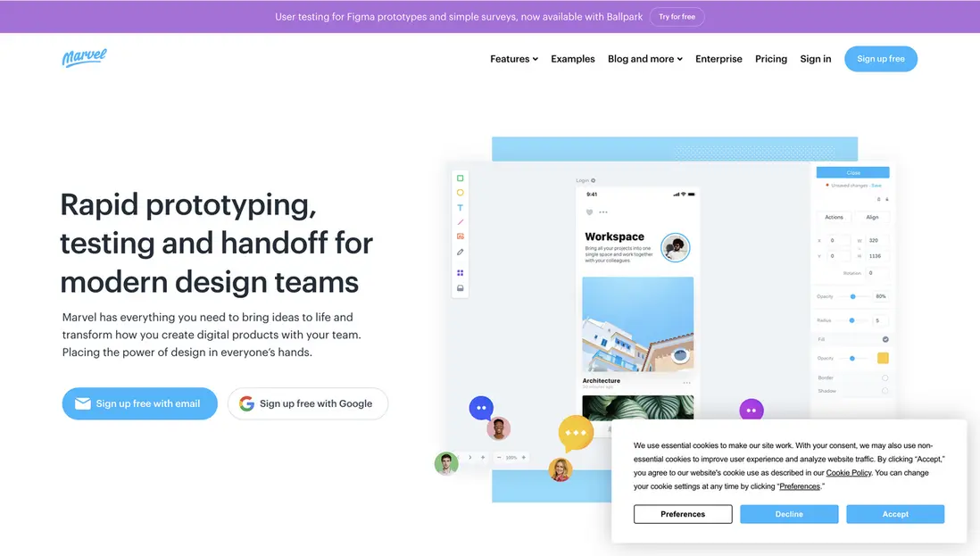Image resolution: width=980 pixels, height=556 pixels.
Task: Click the heart icon in phone mockup
Action: click(x=589, y=212)
